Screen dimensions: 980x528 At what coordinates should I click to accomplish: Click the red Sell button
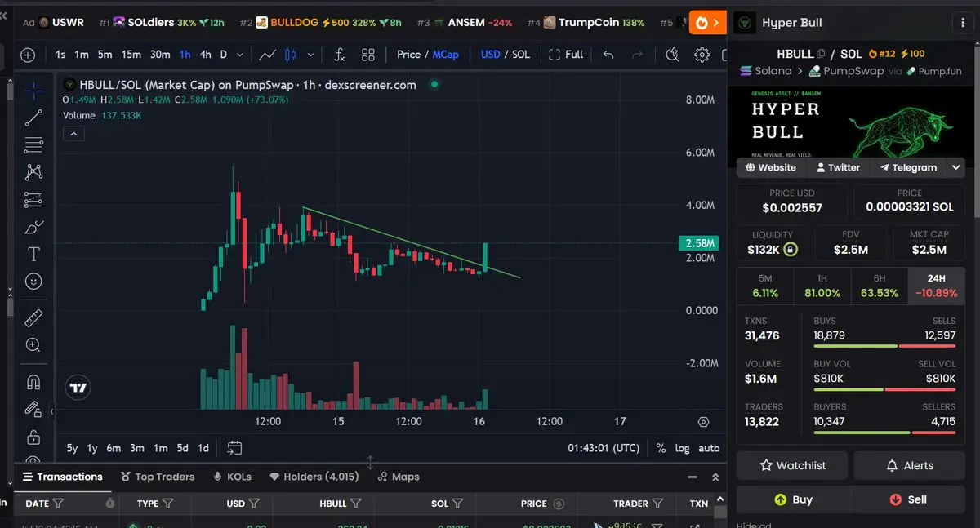(909, 499)
